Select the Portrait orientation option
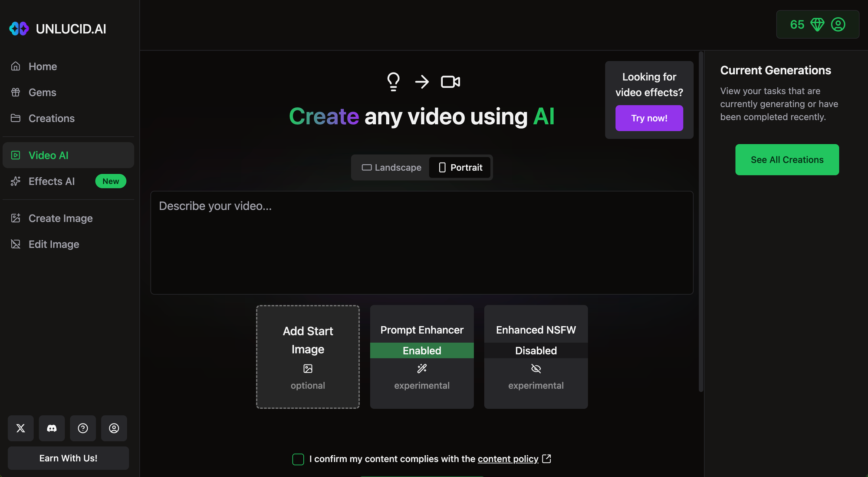 [x=460, y=168]
